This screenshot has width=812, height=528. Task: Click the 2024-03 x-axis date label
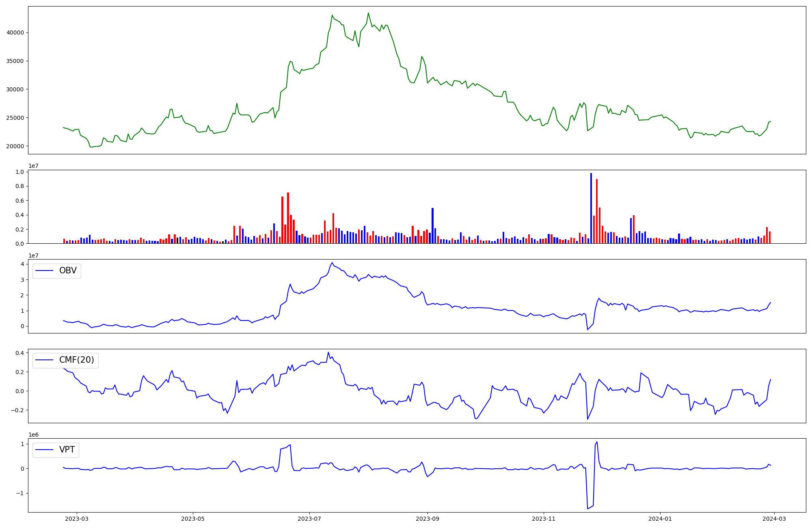pyautogui.click(x=775, y=519)
